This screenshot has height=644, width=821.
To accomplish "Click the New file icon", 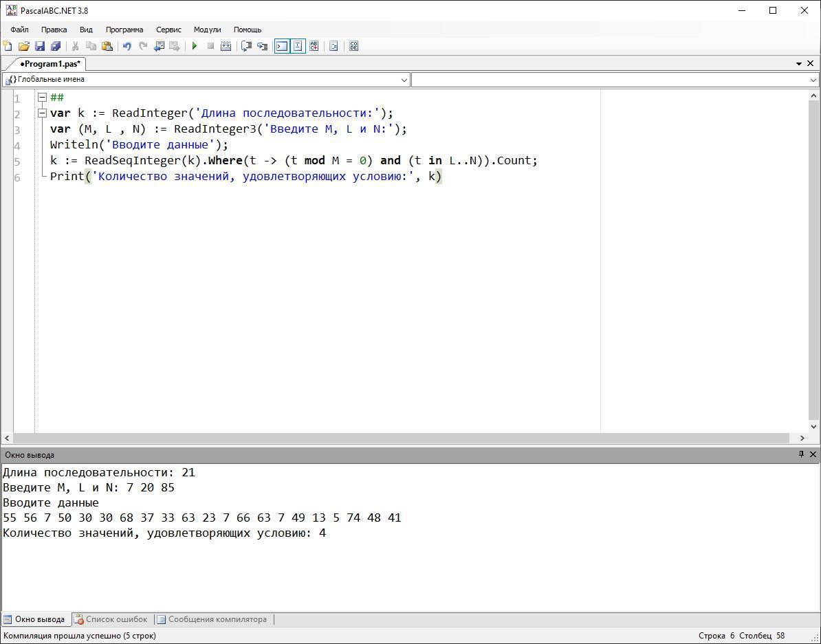I will (8, 46).
